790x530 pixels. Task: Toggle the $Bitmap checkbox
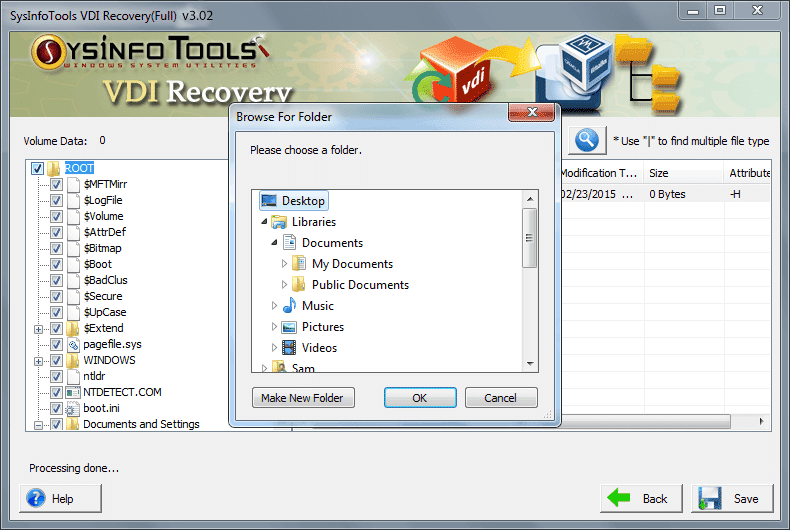(x=56, y=248)
